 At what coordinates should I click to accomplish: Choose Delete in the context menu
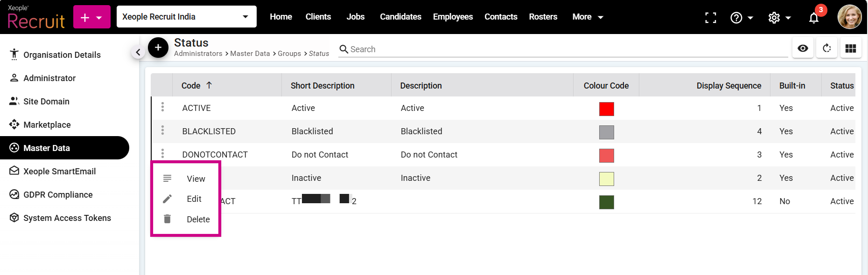pos(198,220)
